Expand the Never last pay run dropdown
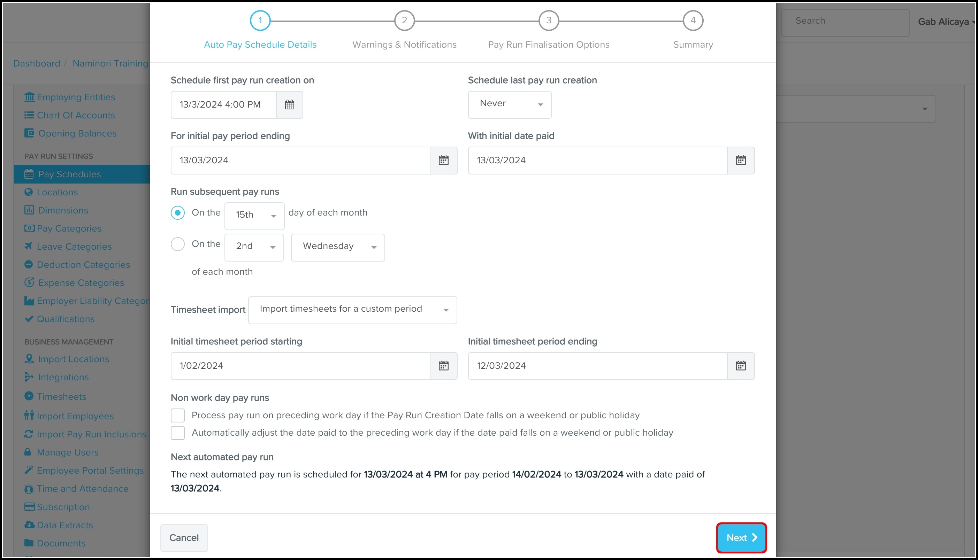This screenshot has height=560, width=978. click(x=509, y=104)
